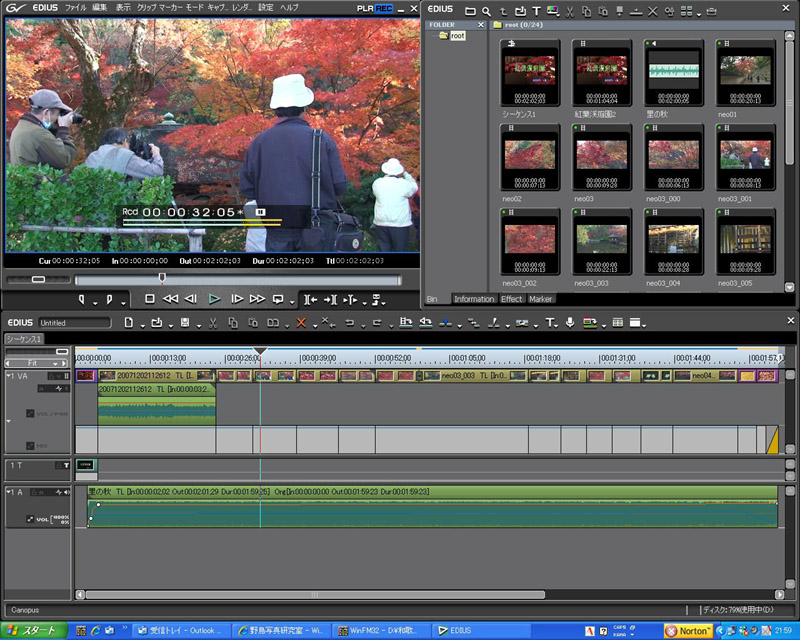Delete the selected clip with Bin X icon
800x640 pixels.
653,11
